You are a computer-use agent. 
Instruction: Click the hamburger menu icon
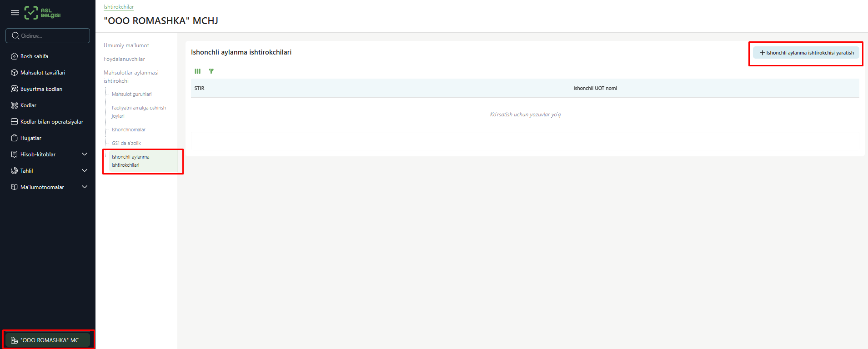click(x=15, y=13)
